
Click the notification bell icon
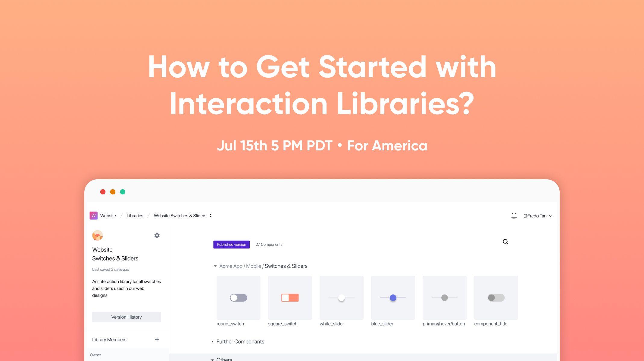[513, 216]
